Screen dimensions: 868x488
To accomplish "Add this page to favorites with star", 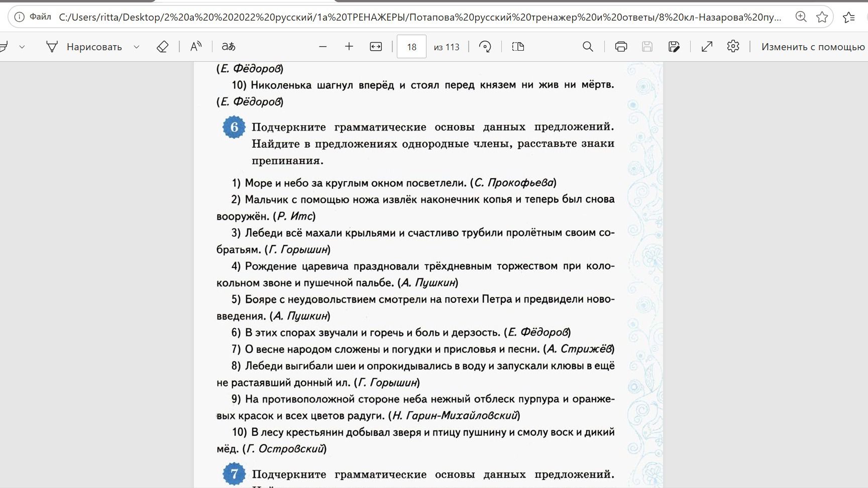I will click(822, 17).
